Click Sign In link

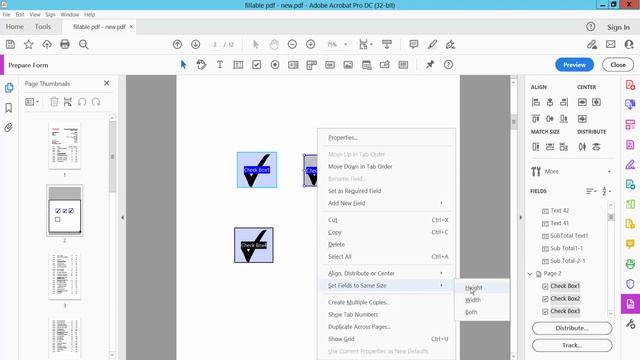point(618,27)
